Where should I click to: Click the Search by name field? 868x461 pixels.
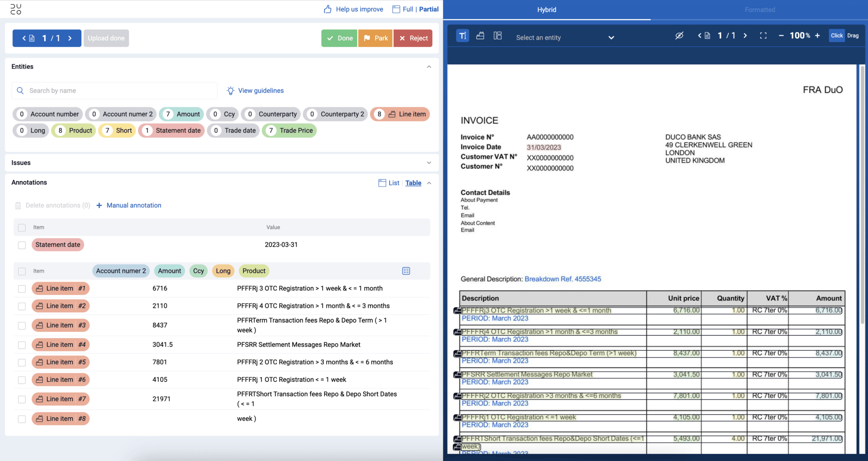[114, 90]
